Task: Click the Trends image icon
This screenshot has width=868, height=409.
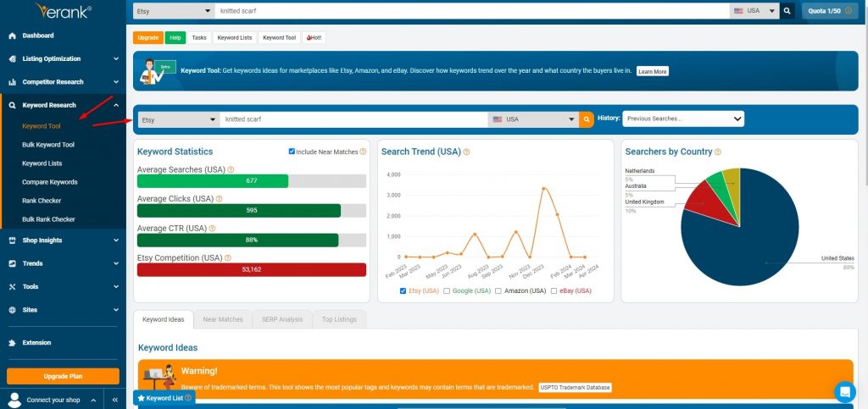Action: point(12,263)
